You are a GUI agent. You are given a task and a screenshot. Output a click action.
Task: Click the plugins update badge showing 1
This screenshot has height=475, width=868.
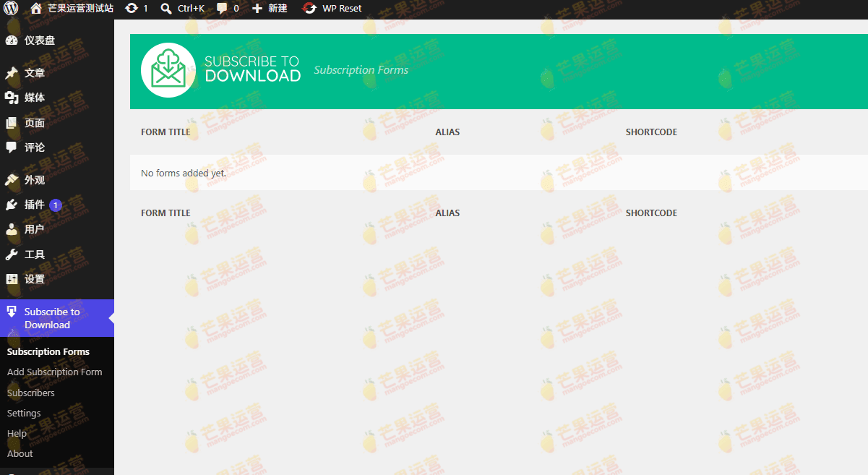point(56,205)
